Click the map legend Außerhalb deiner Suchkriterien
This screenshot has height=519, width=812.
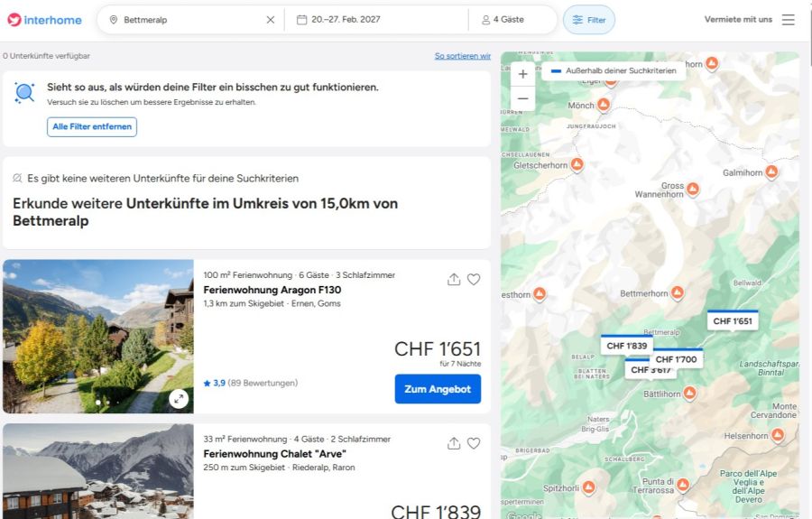[614, 70]
